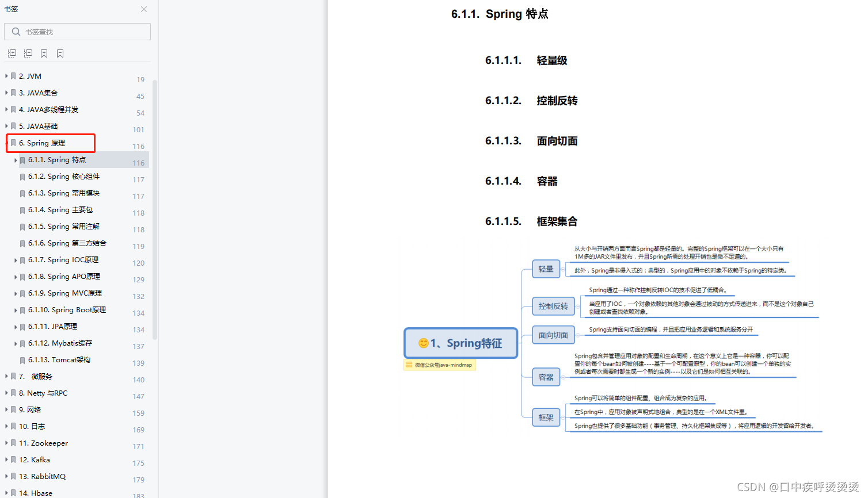The width and height of the screenshot is (868, 498).
Task: Click the 书签 panel title
Action: tap(11, 9)
